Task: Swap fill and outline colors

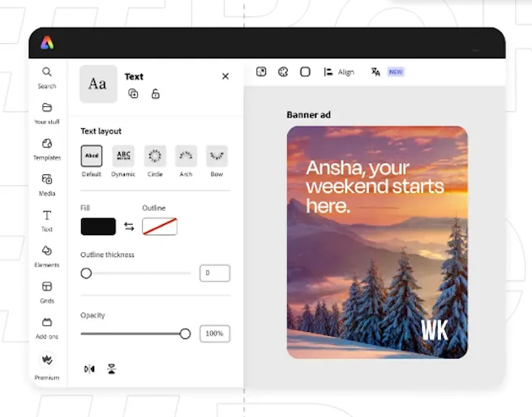Action: [129, 226]
